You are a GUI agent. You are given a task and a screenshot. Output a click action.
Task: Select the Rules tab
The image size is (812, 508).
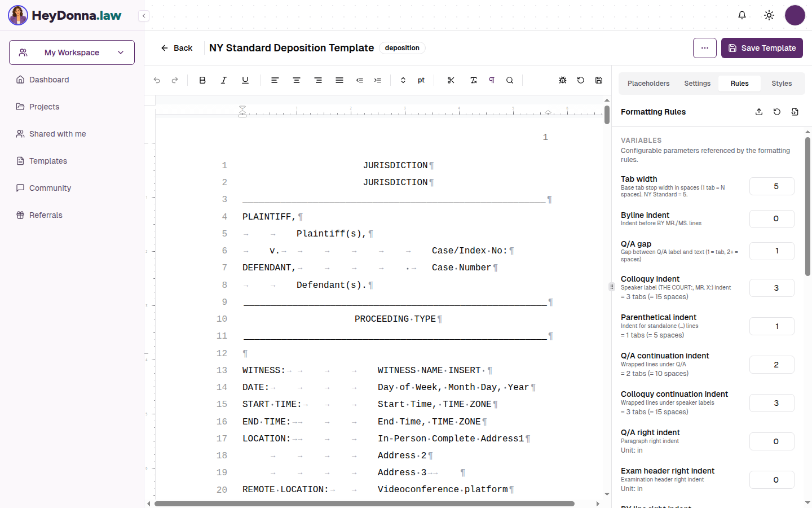(740, 84)
